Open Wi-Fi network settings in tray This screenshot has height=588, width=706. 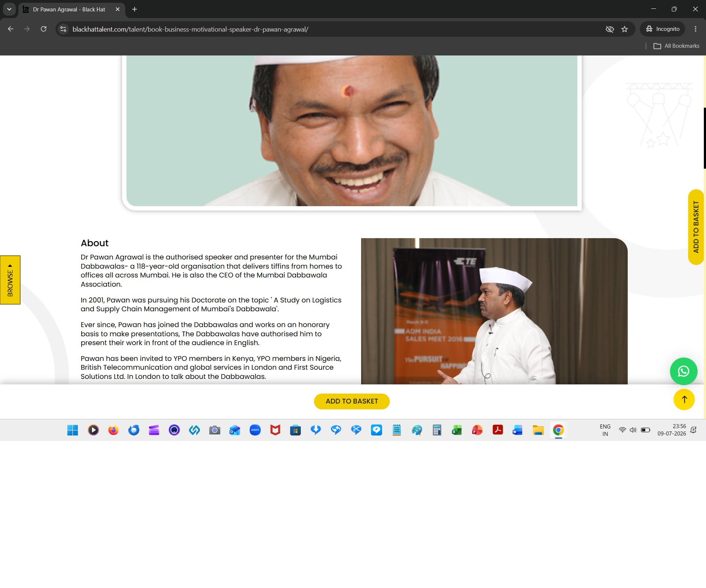click(622, 430)
